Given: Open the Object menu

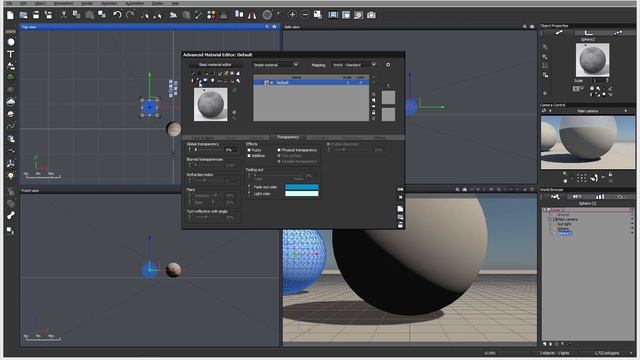Looking at the screenshot, I should (40, 3).
